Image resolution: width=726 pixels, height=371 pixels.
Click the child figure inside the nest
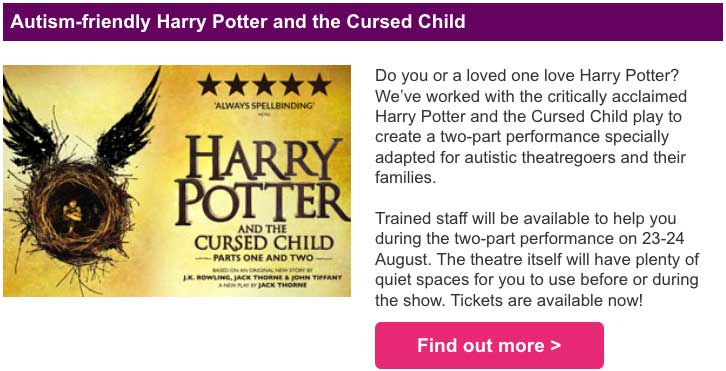coord(72,215)
